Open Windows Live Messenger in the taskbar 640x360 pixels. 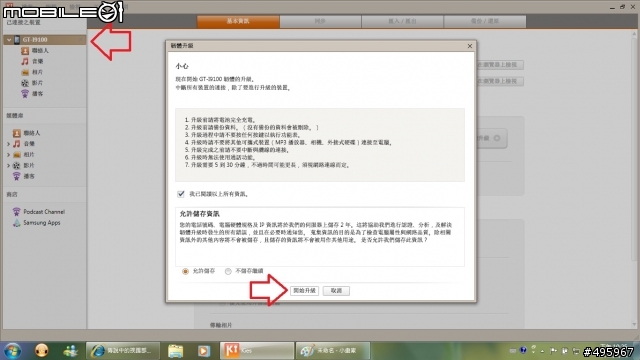[70, 351]
